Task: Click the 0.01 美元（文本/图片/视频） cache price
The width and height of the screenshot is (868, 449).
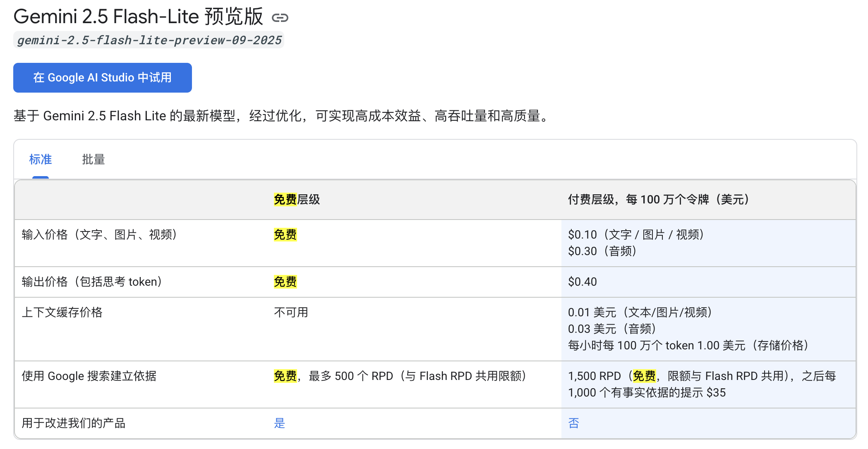Action: 640,313
